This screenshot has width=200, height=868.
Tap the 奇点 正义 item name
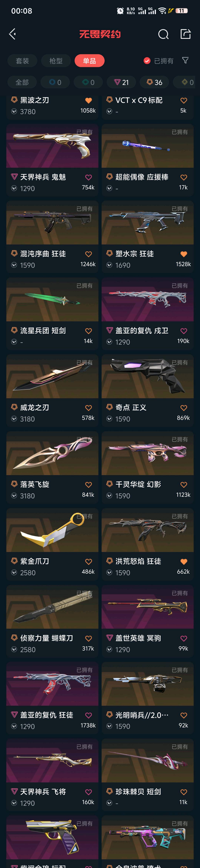pyautogui.click(x=131, y=407)
